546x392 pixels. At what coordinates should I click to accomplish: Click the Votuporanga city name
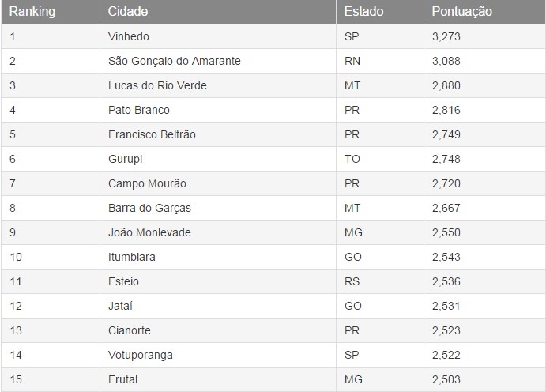pos(141,355)
